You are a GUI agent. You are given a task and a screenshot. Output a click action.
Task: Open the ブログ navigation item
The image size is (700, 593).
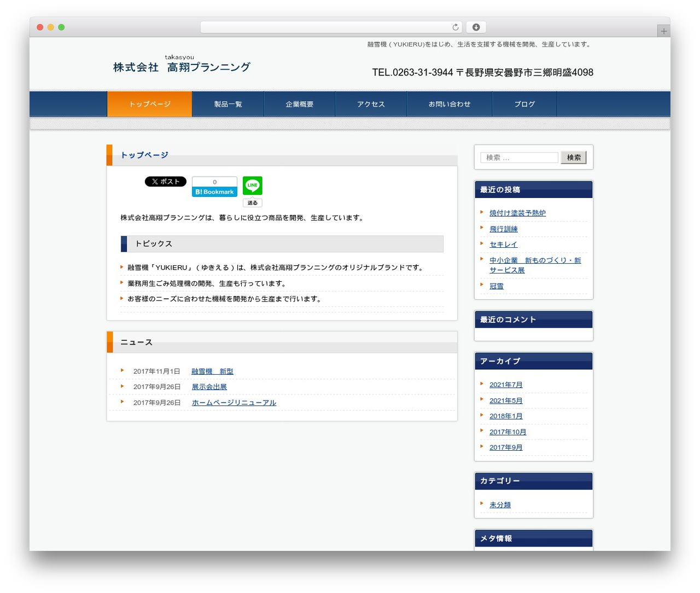[x=524, y=104]
